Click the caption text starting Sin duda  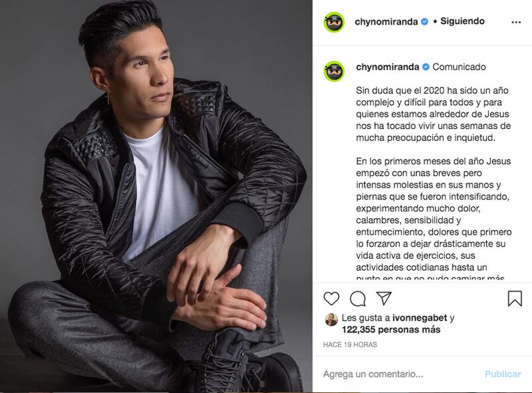[x=434, y=114]
